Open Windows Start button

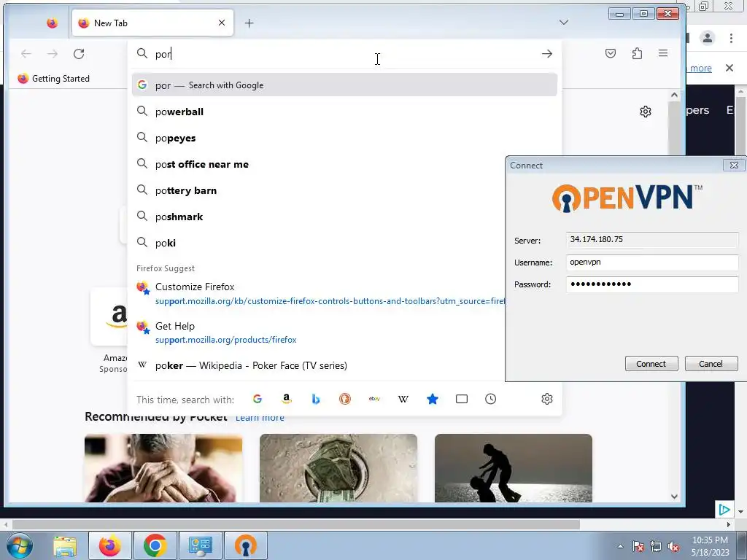coord(19,545)
